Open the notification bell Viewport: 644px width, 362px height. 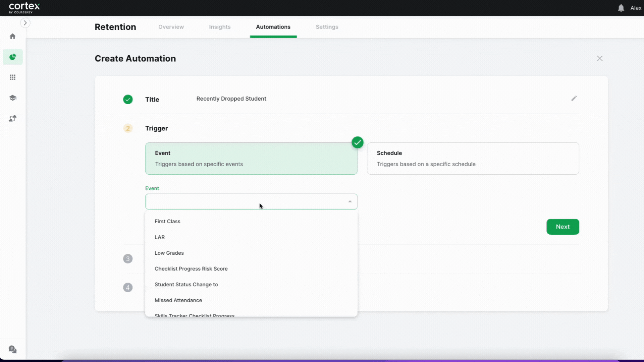point(621,8)
